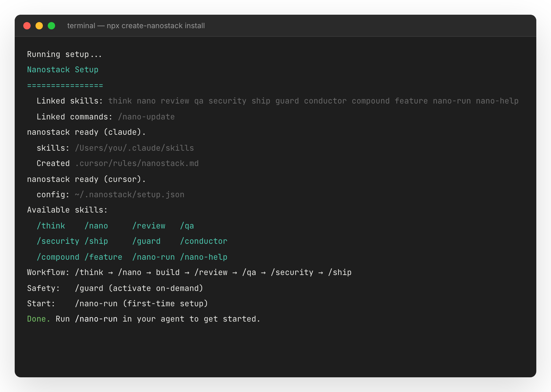Click the green '/security' skill
The height and width of the screenshot is (392, 551).
(58, 241)
